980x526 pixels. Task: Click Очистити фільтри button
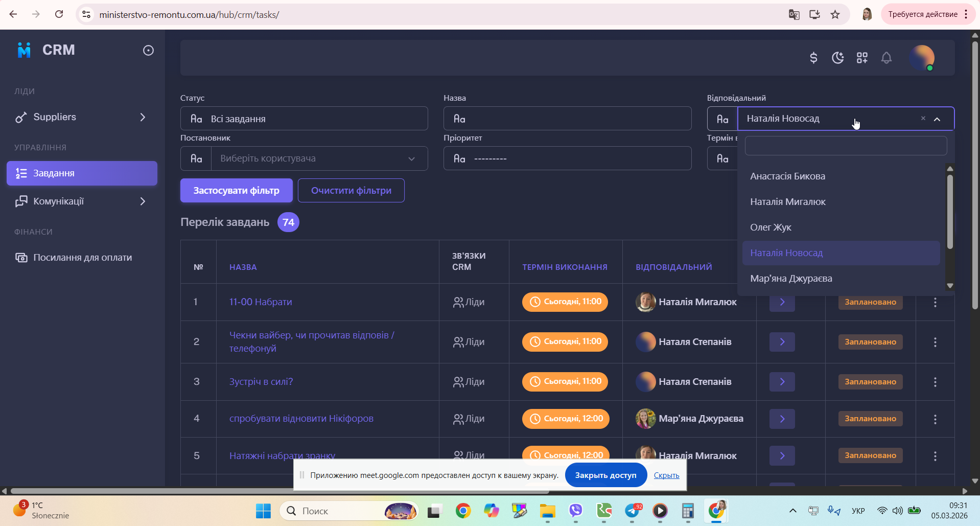[351, 191]
